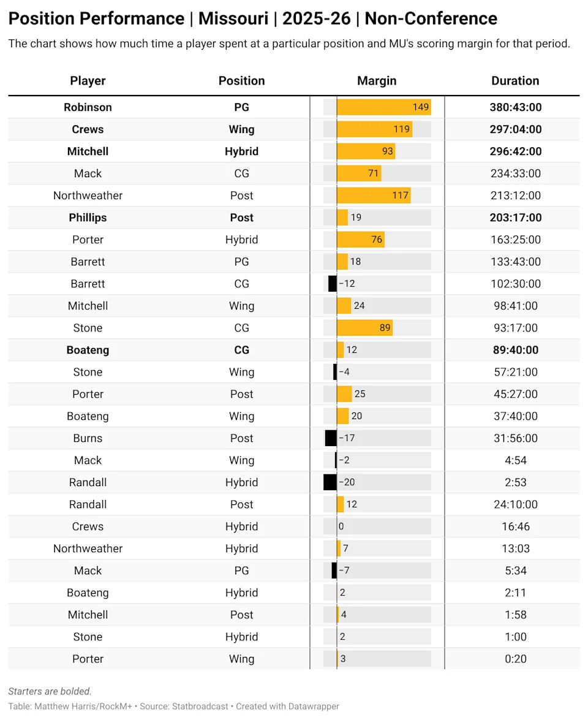Click the Margin column header
588x720 pixels.
tap(377, 81)
